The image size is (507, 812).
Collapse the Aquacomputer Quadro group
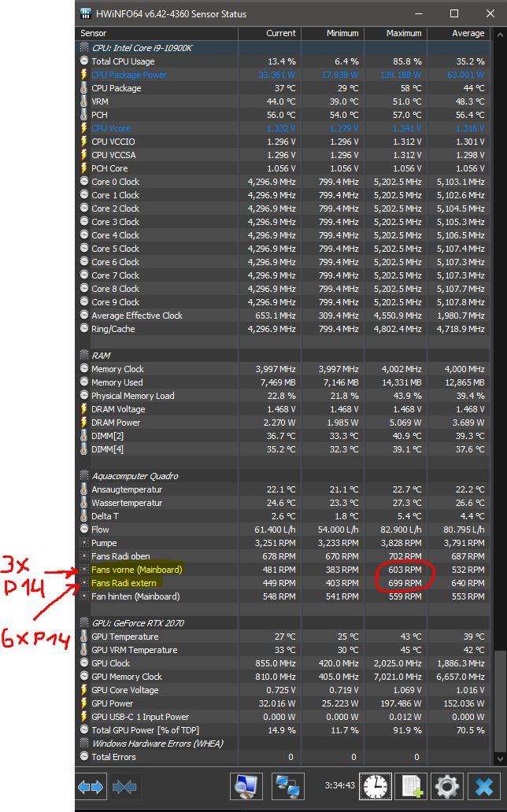pos(84,476)
